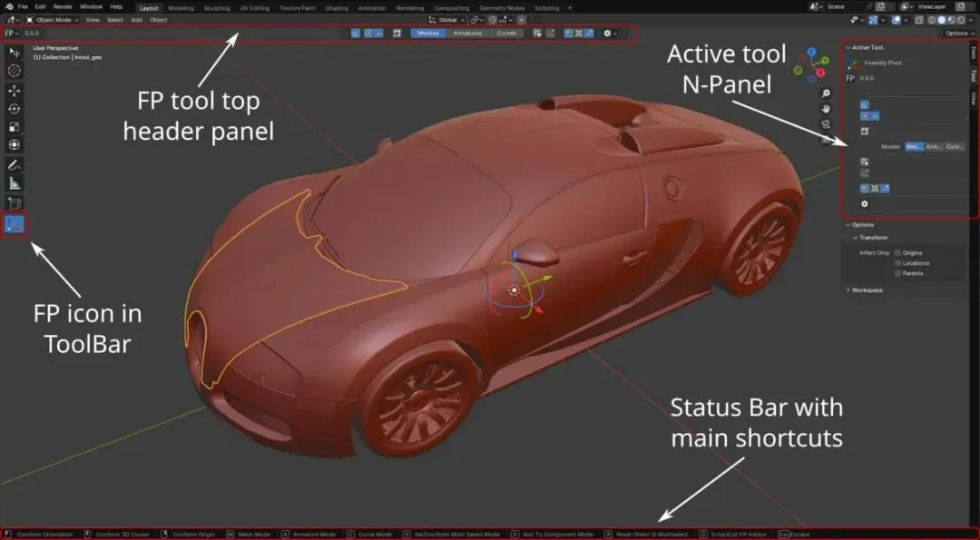Image resolution: width=980 pixels, height=540 pixels.
Task: Open the viewport View menu
Action: (93, 20)
